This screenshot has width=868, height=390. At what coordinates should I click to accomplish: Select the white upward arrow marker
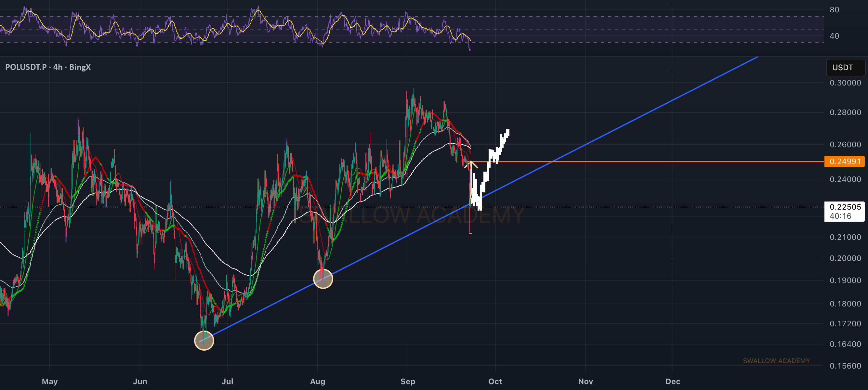[x=471, y=164]
